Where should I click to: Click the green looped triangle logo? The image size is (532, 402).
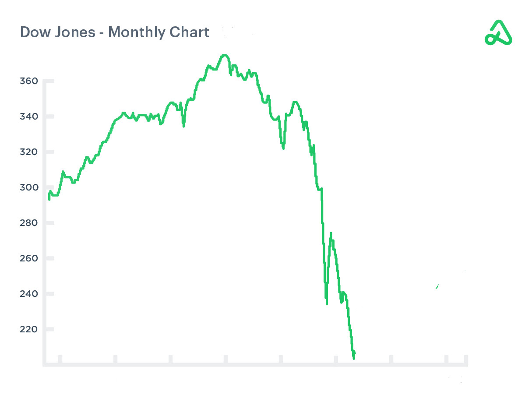pos(498,33)
